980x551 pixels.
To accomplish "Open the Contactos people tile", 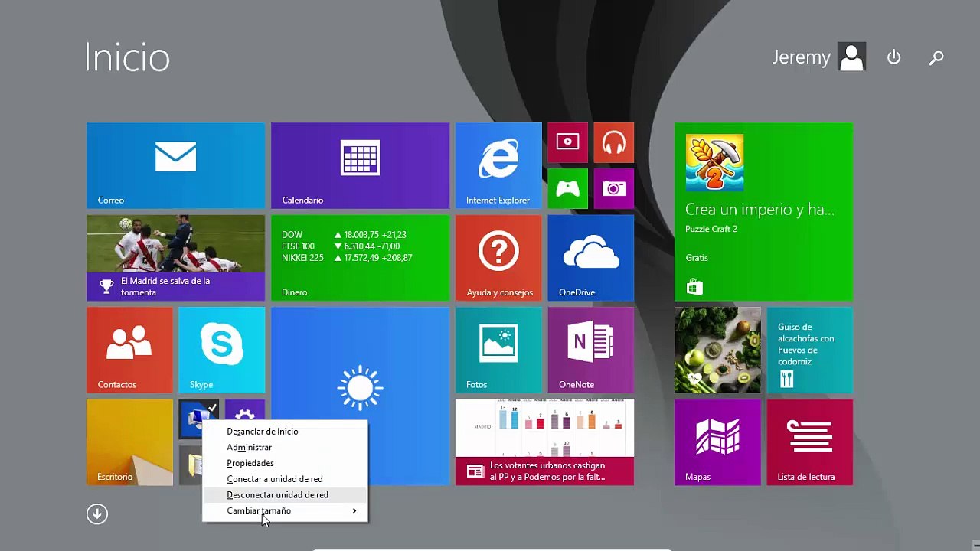I will 129,350.
